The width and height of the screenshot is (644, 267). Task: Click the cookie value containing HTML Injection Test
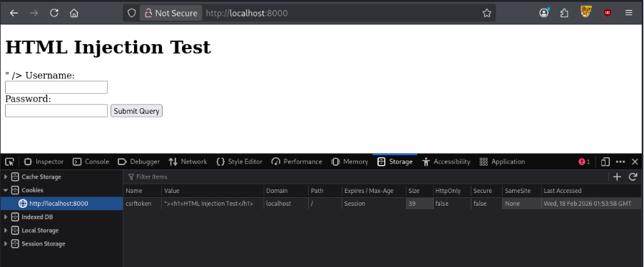tap(213, 204)
